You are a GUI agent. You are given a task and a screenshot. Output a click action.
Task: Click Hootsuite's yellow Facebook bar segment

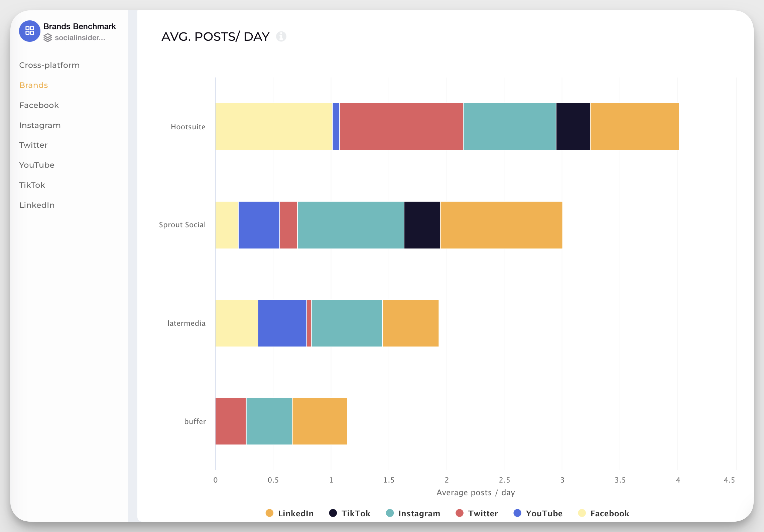click(x=274, y=126)
